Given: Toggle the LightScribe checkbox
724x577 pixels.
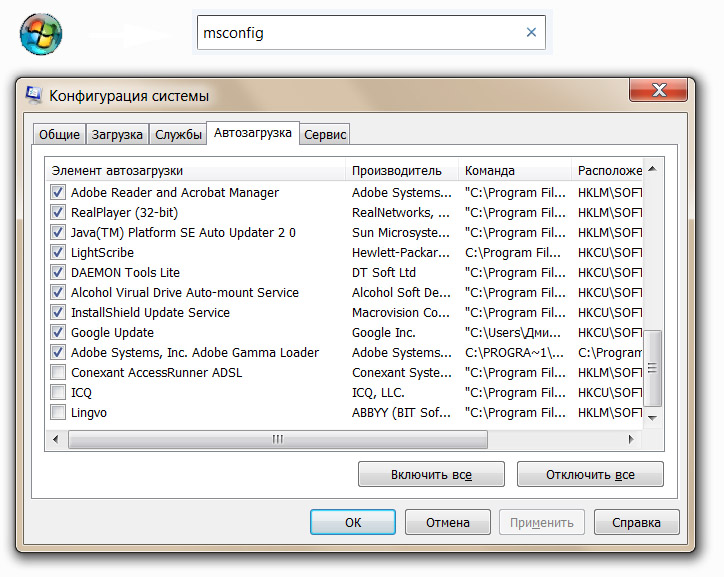Looking at the screenshot, I should tap(58, 252).
